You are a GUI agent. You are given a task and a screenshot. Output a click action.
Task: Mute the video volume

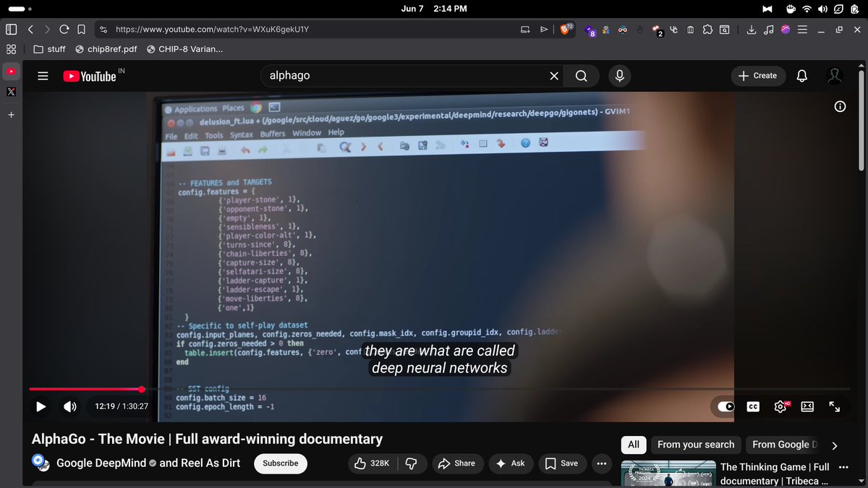[70, 406]
